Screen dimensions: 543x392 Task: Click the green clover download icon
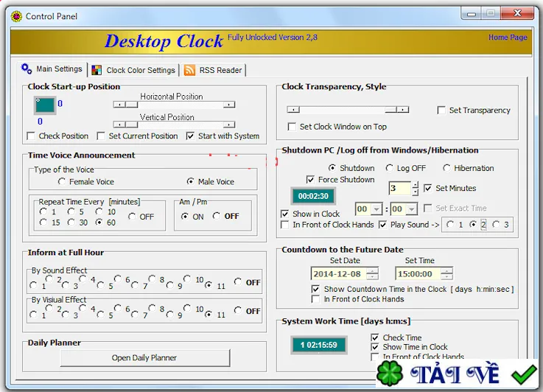pos(390,374)
